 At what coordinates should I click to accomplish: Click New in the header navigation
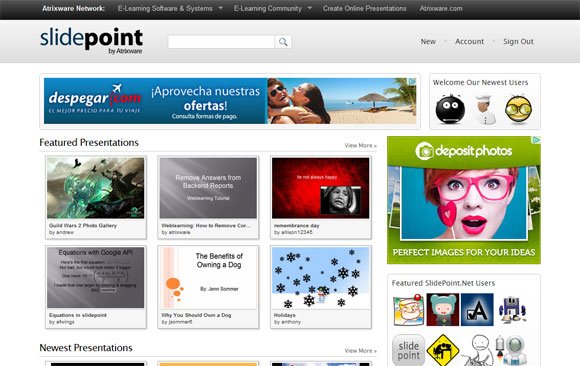click(x=428, y=41)
